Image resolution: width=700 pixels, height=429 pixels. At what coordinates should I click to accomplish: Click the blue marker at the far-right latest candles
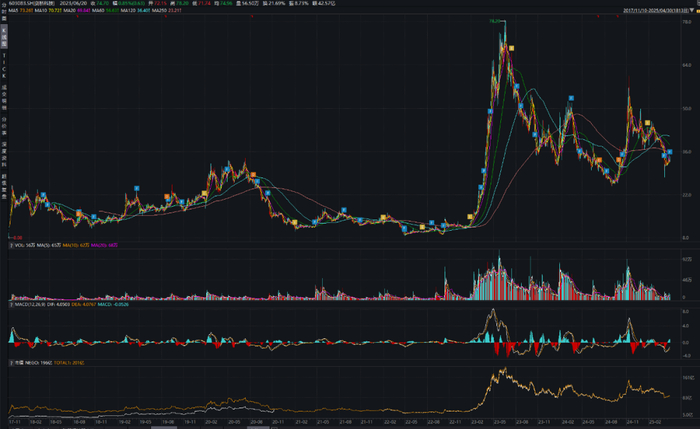point(670,152)
